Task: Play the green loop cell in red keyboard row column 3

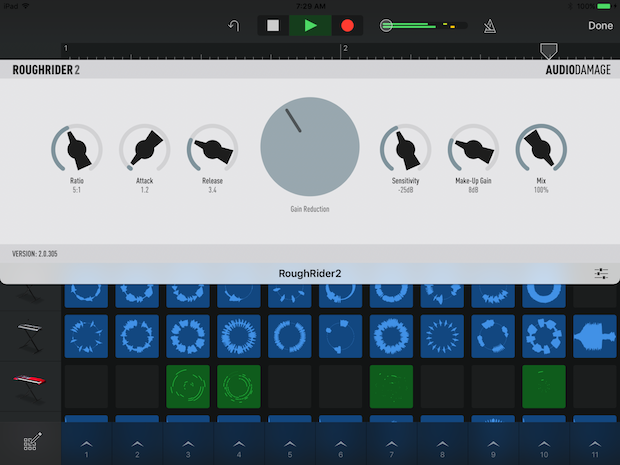Action: [x=188, y=387]
